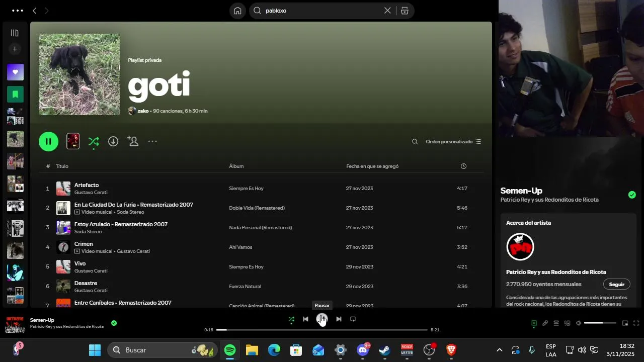This screenshot has width=644, height=362.
Task: Open Patricio Rey artist avatar in panel
Action: coord(520,247)
